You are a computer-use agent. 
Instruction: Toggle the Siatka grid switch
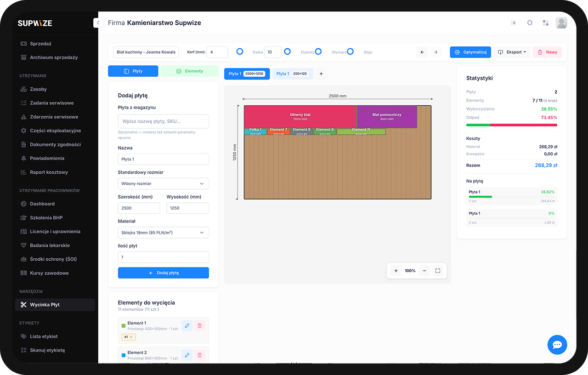tap(288, 52)
